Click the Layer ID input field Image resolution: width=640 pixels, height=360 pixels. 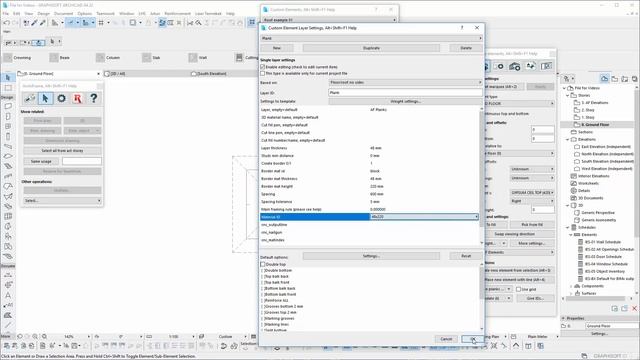click(405, 93)
